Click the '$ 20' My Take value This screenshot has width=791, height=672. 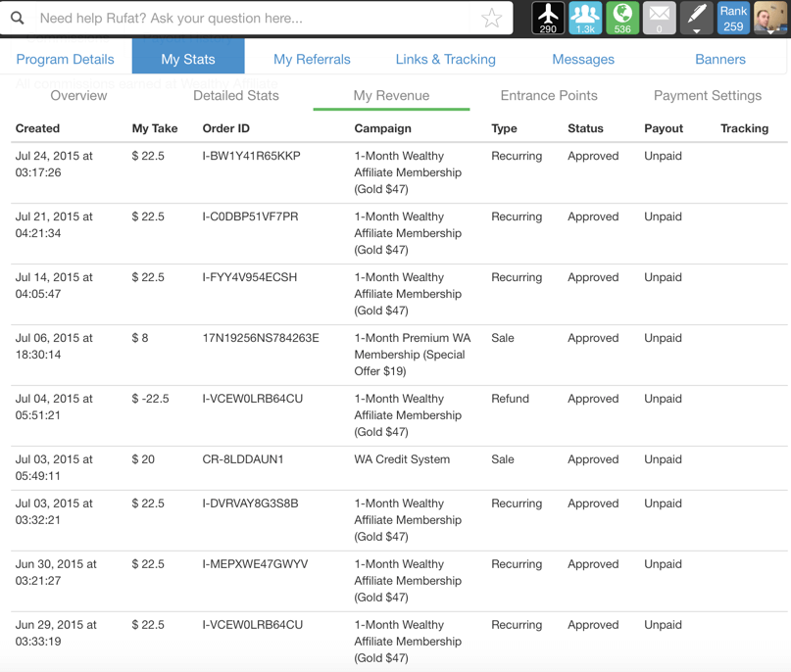[x=143, y=459]
